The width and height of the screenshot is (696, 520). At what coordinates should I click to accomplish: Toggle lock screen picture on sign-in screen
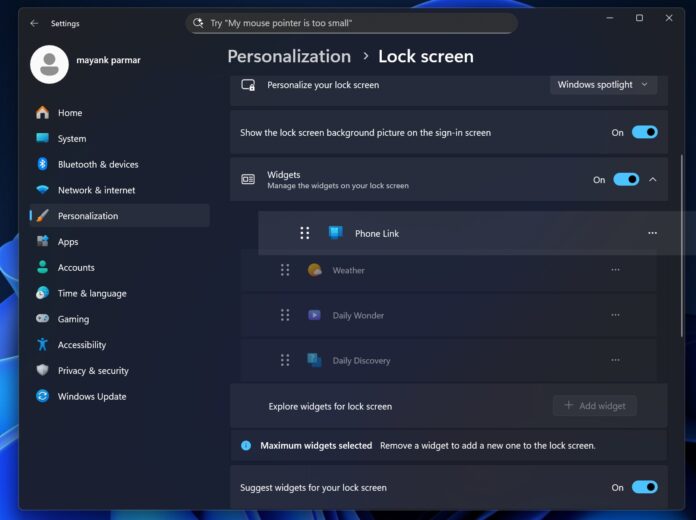click(x=645, y=132)
